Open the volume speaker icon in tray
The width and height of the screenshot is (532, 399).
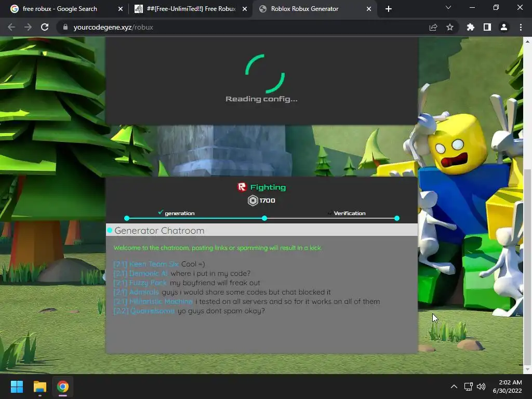481,387
